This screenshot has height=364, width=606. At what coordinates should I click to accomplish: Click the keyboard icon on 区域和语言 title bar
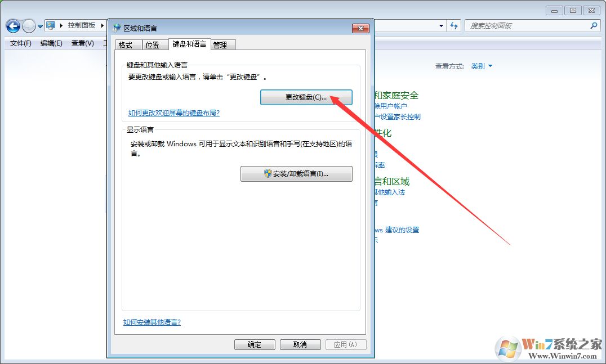pyautogui.click(x=117, y=27)
